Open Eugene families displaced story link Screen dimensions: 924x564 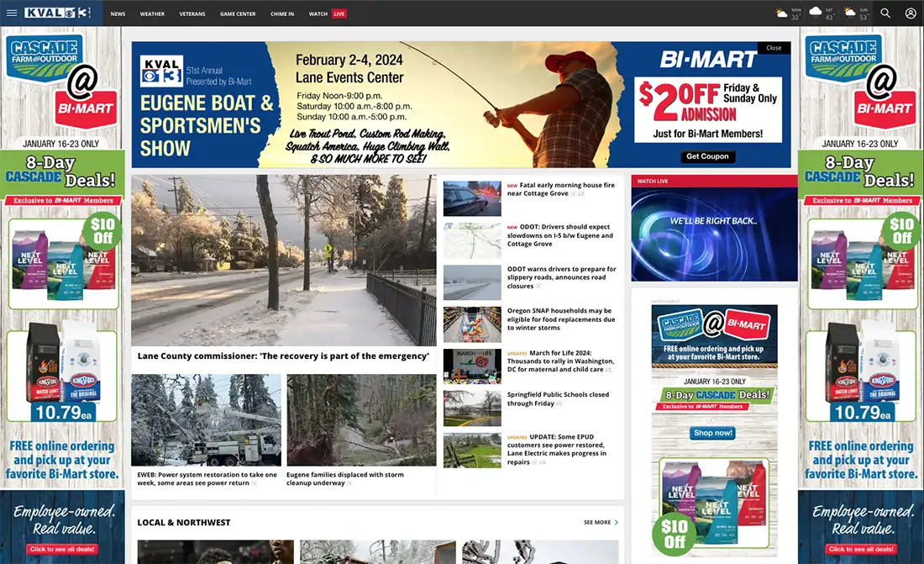(344, 478)
